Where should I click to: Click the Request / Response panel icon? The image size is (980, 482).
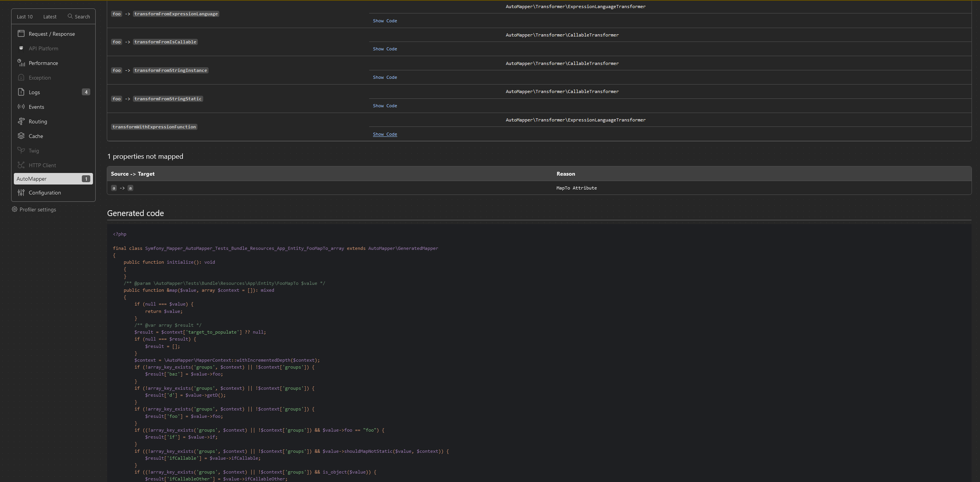21,34
